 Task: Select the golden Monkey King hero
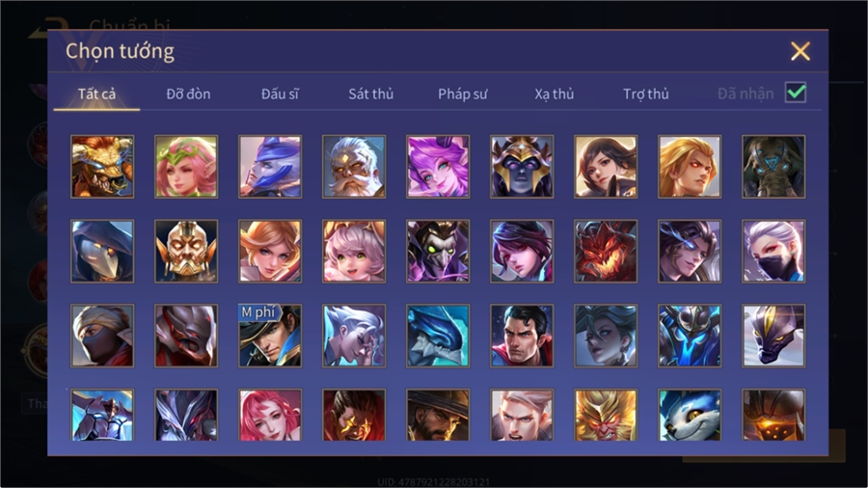click(606, 415)
